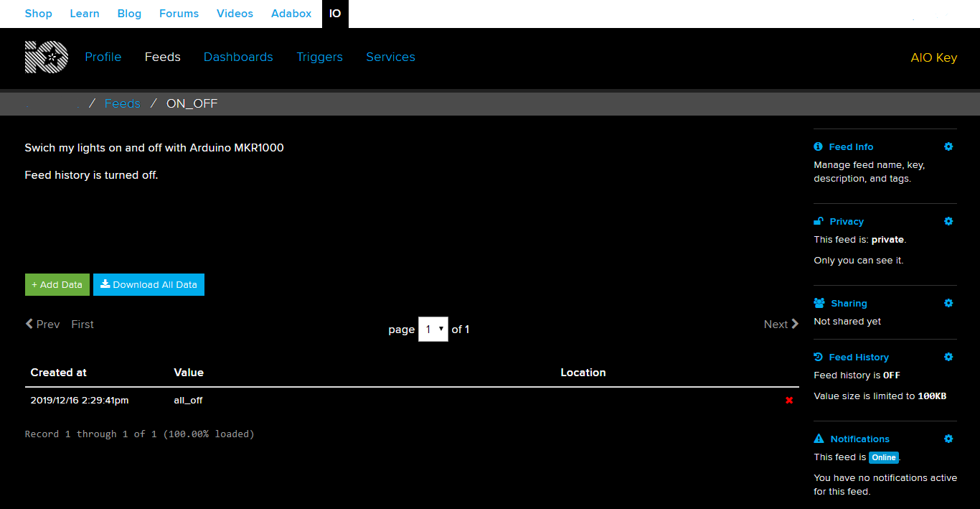Screen dimensions: 980x509
Task: Click the Online status badge
Action: tap(884, 457)
